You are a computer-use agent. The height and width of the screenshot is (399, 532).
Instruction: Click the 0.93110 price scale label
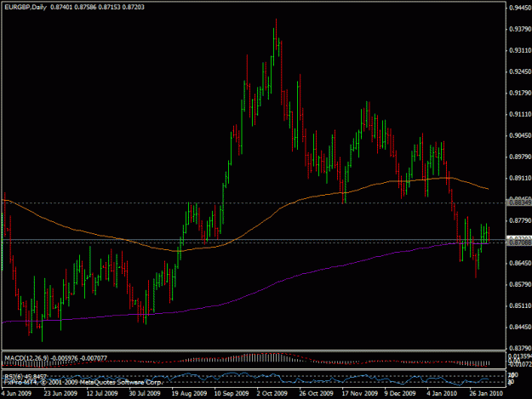click(520, 50)
